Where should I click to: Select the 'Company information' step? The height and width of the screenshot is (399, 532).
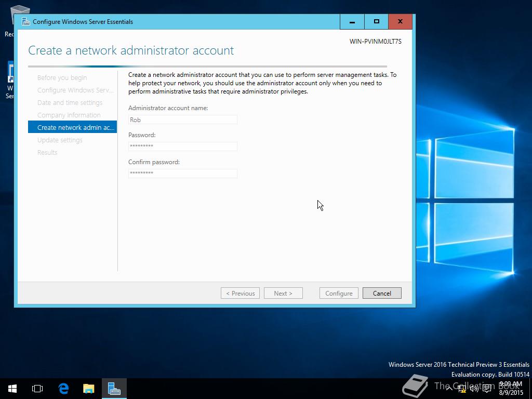(x=69, y=115)
